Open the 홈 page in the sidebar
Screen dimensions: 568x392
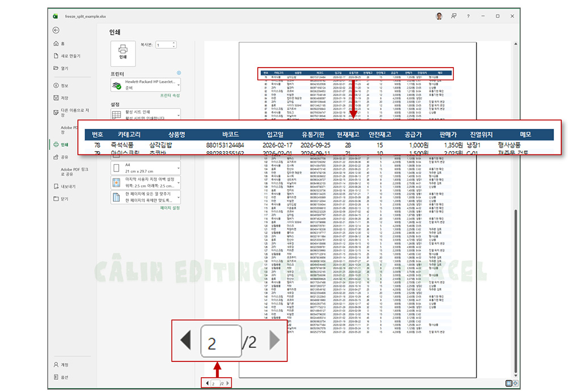tap(60, 44)
